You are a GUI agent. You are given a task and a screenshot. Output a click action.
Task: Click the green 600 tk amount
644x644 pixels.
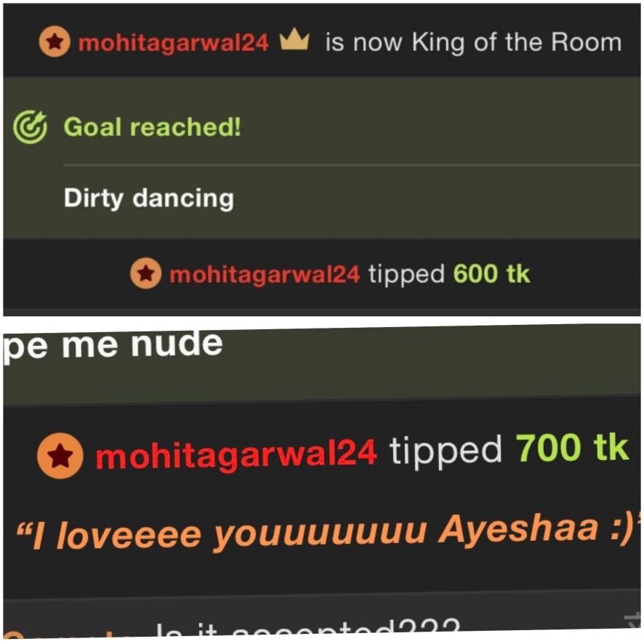point(491,273)
